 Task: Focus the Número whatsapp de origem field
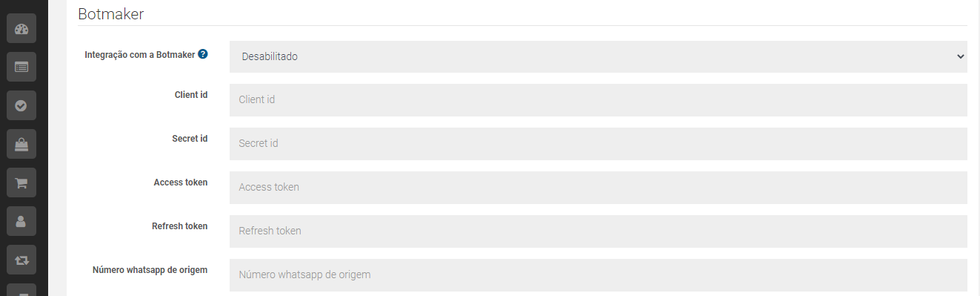pos(599,274)
